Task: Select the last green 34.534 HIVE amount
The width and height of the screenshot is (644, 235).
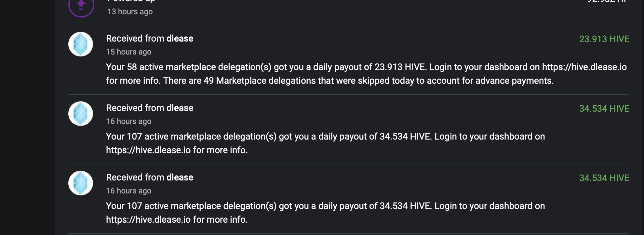Action: click(604, 178)
